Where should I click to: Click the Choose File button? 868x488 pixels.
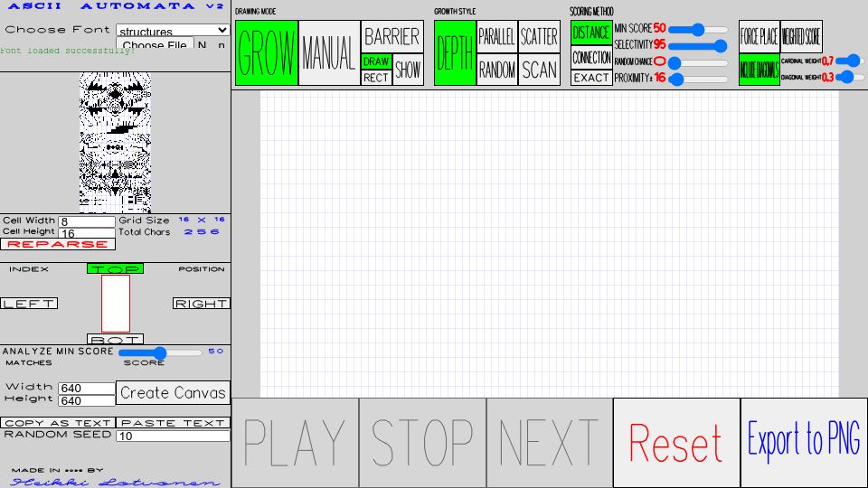[x=155, y=43]
